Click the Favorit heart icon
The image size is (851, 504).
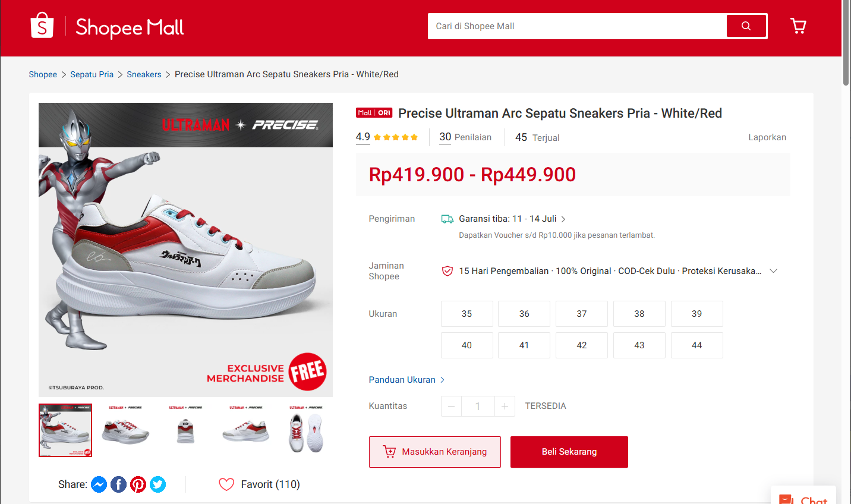(x=226, y=484)
